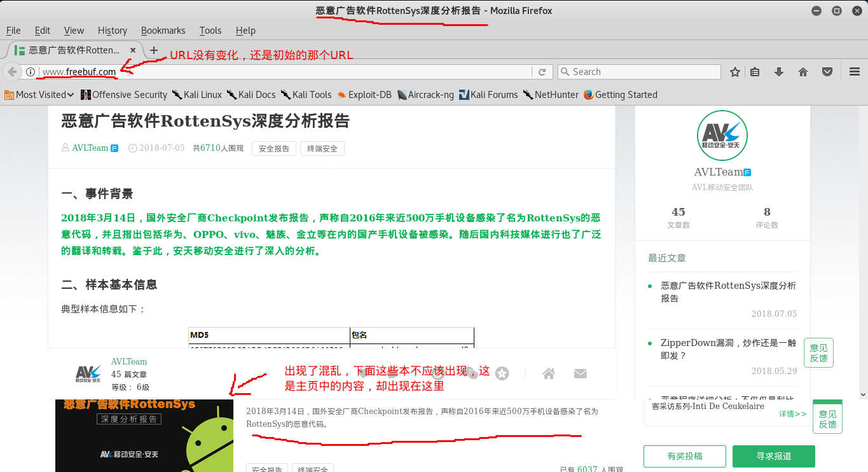Click the mail envelope icon in floating bar

(x=580, y=373)
